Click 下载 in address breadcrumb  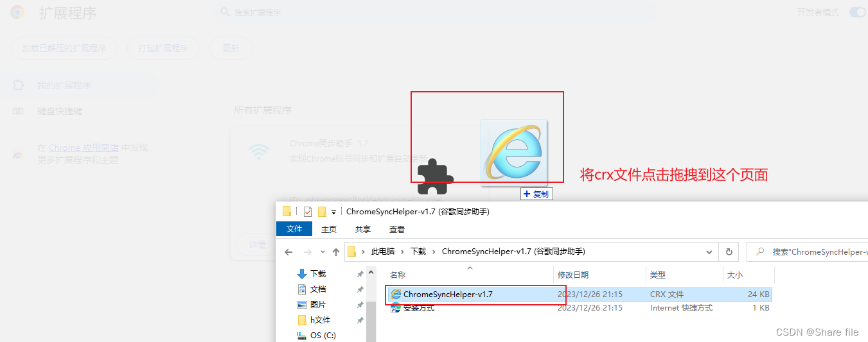coord(418,252)
